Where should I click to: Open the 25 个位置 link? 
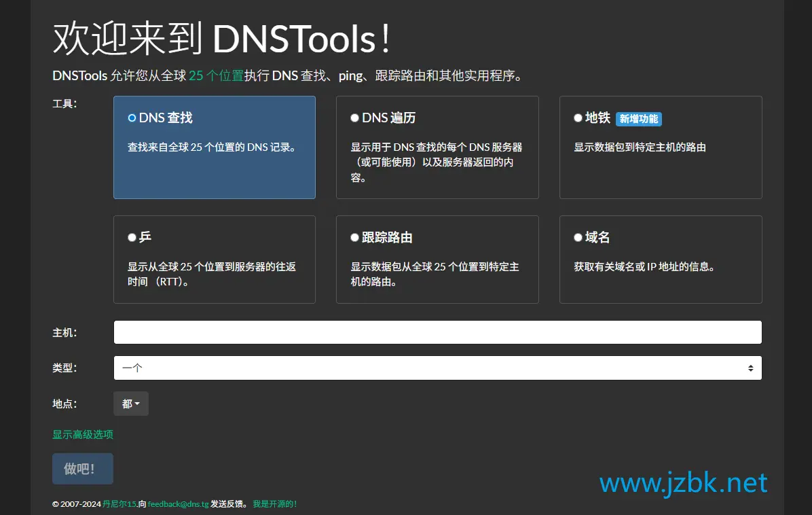(216, 75)
